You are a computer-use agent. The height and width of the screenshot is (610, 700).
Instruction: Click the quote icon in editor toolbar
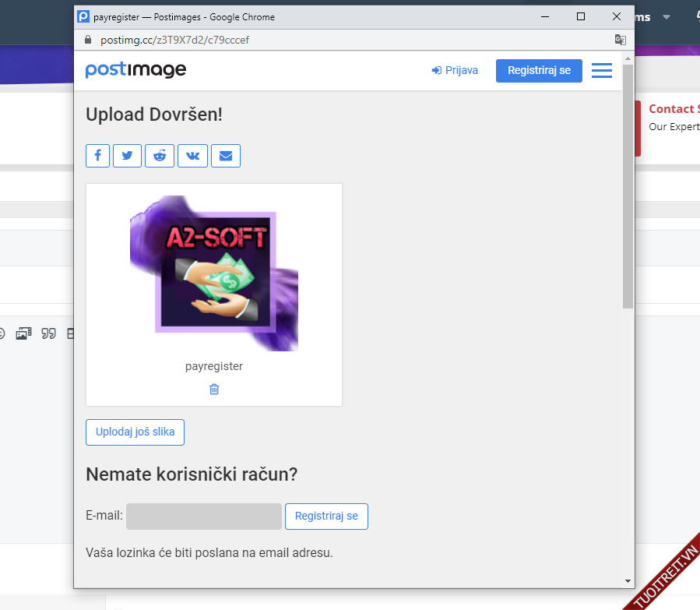tap(48, 333)
